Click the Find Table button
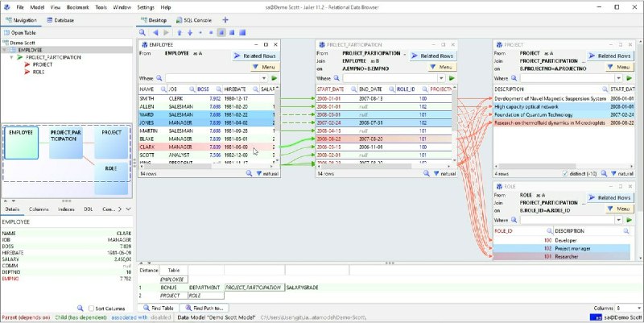Image resolution: width=644 pixels, height=323 pixels. click(x=159, y=308)
